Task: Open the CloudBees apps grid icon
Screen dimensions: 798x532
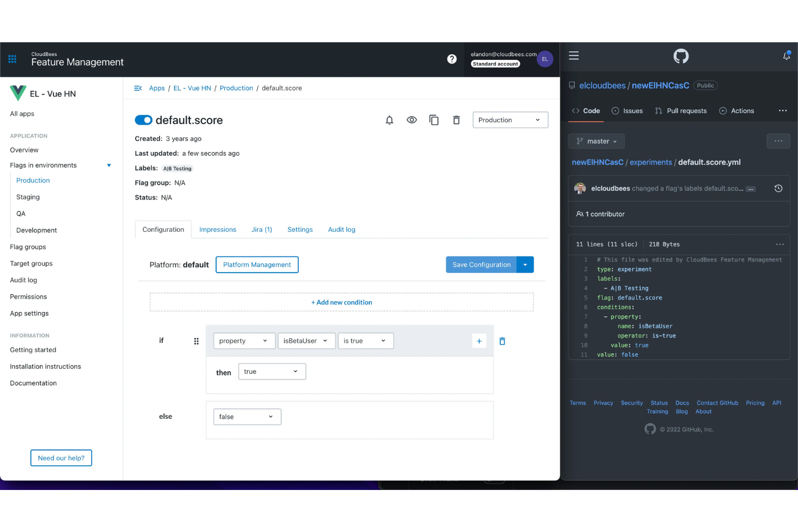Action: [x=12, y=59]
